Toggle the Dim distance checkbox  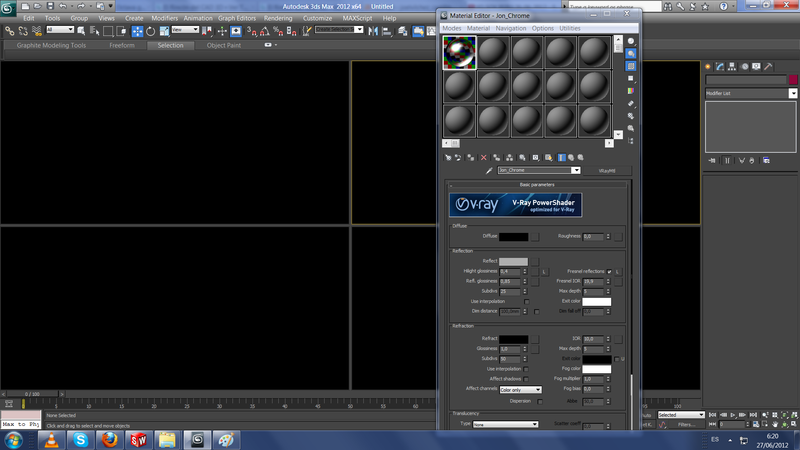pos(536,311)
